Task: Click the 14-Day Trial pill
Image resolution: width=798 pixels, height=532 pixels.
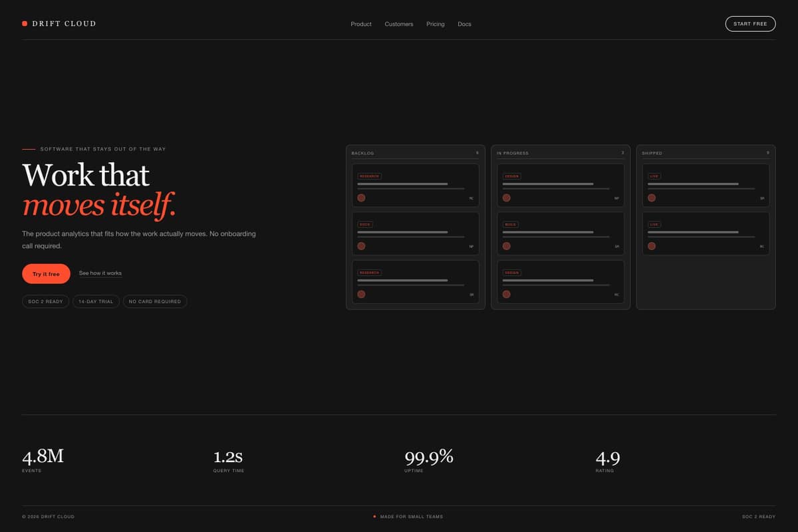Action: click(96, 301)
